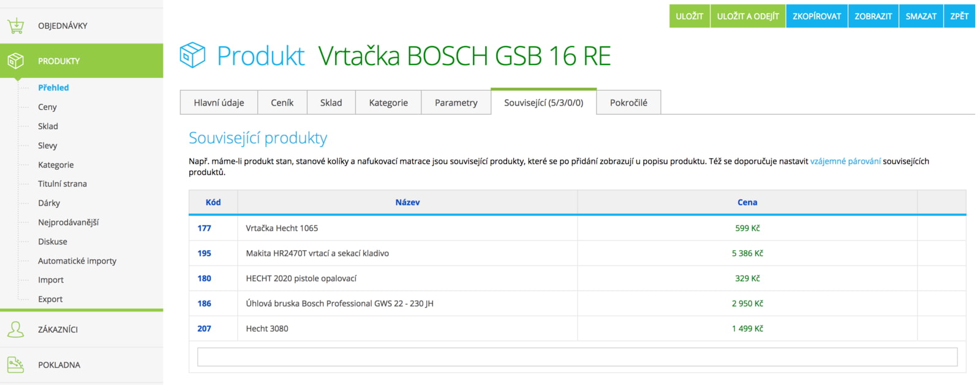The height and width of the screenshot is (385, 980).
Task: Select Přehled in the products submenu
Action: [x=53, y=88]
